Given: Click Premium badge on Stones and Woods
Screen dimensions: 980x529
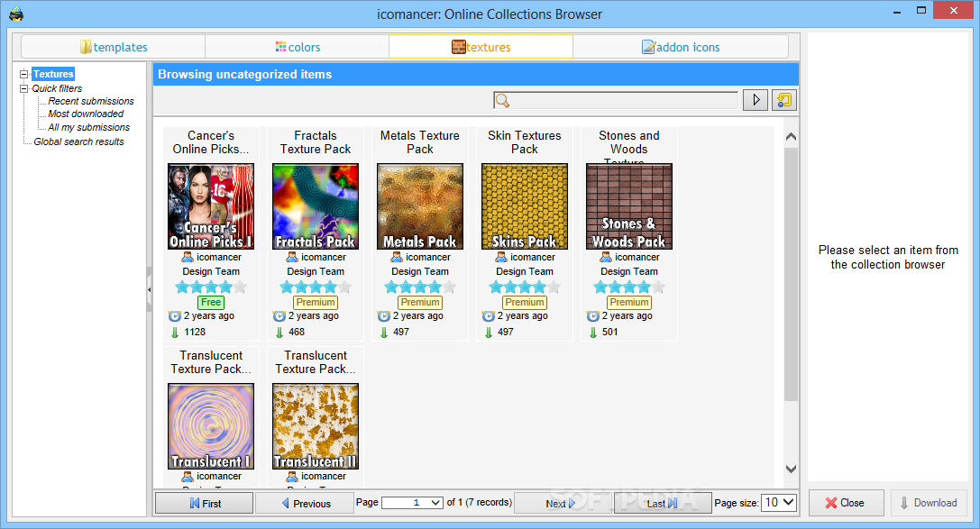Looking at the screenshot, I should 628,302.
